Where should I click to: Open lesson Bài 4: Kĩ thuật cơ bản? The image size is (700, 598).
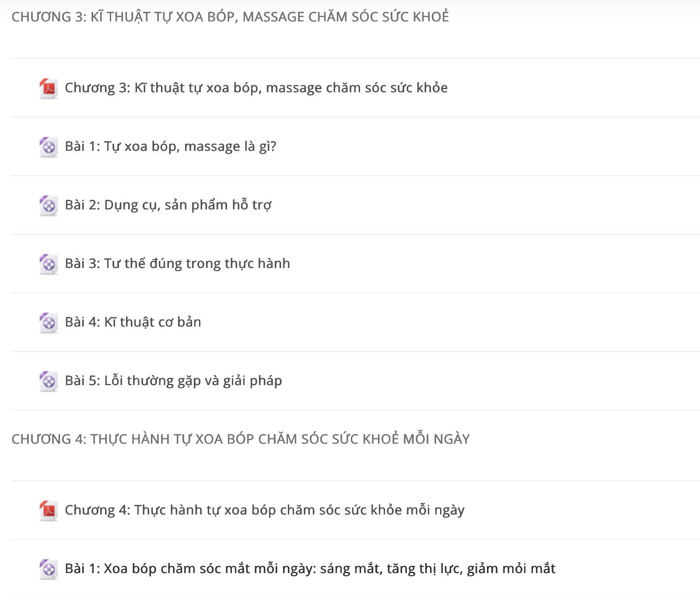coord(133,322)
